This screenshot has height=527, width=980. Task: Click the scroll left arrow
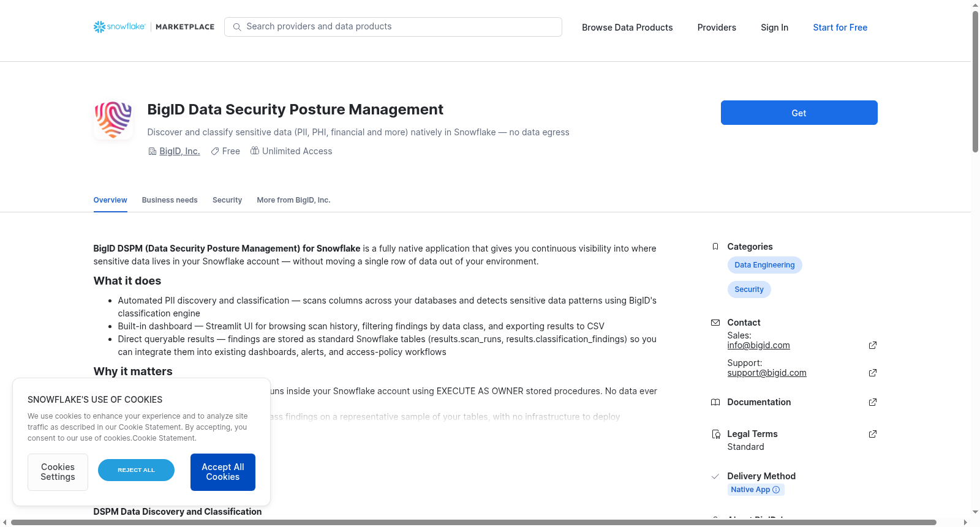click(5, 522)
